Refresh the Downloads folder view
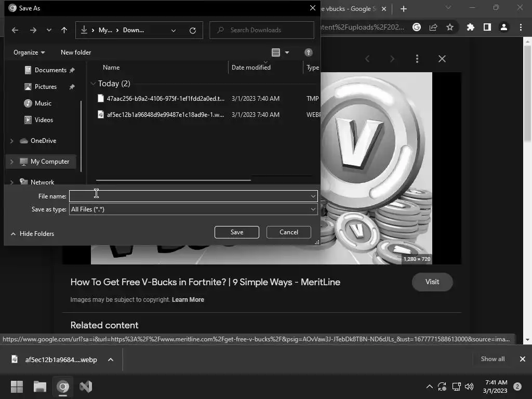The image size is (532, 399). click(x=193, y=31)
